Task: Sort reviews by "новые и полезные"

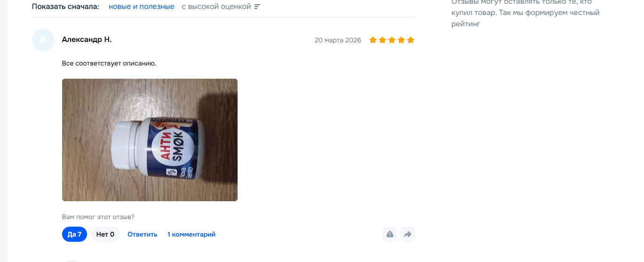Action: (x=142, y=7)
